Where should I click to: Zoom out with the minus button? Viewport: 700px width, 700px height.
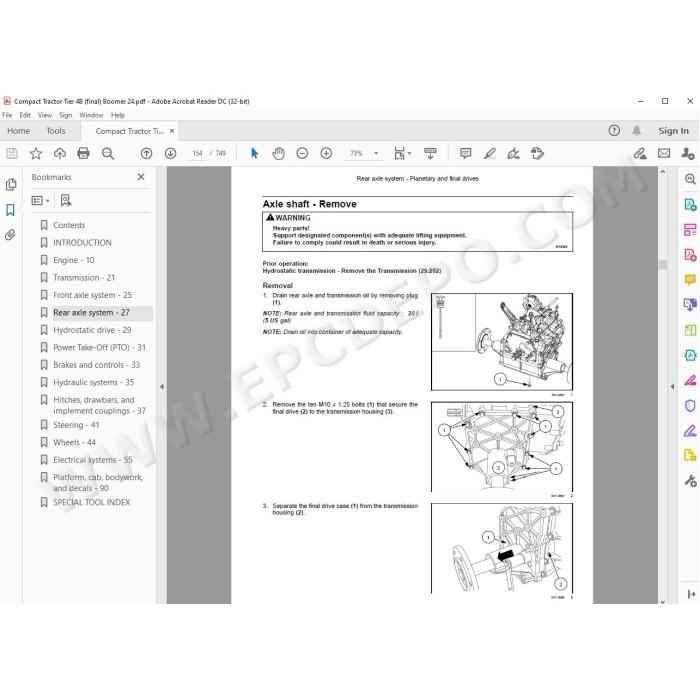pos(302,154)
